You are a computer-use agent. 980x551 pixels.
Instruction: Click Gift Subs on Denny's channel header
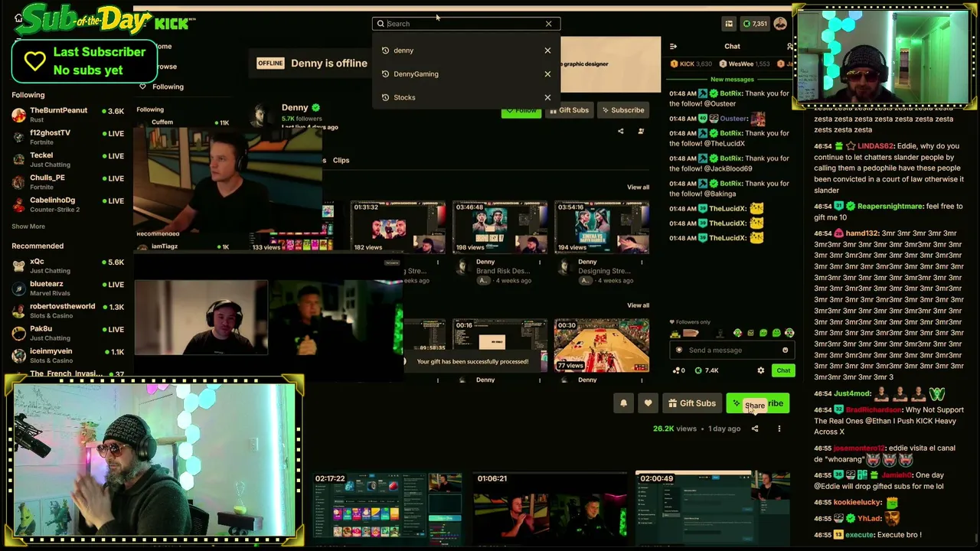569,110
